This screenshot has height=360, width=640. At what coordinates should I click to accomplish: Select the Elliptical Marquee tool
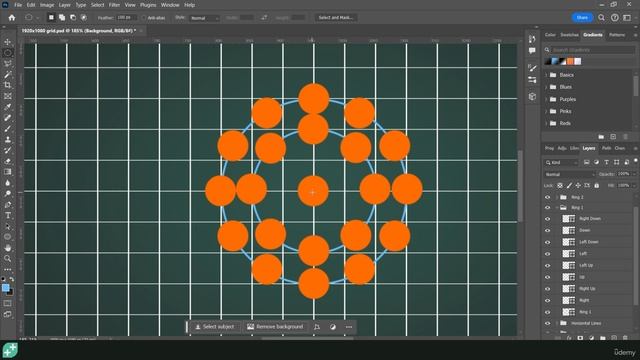(x=8, y=53)
